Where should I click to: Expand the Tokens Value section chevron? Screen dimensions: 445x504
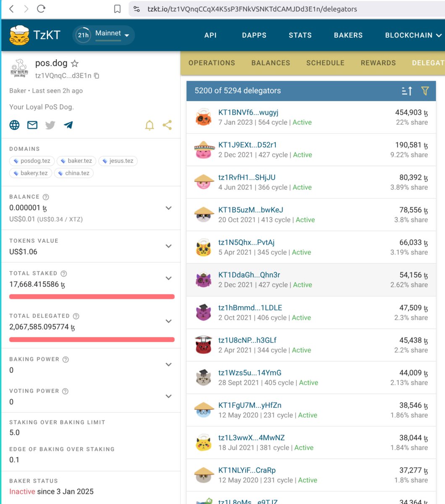pyautogui.click(x=168, y=246)
